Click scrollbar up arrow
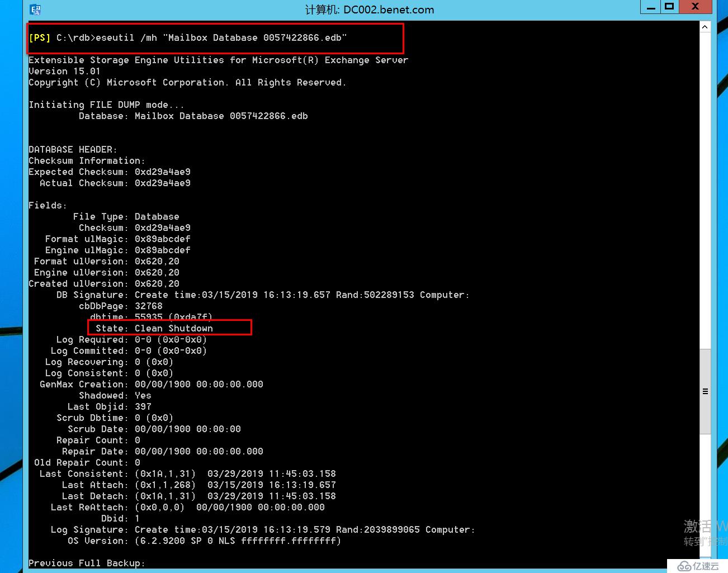This screenshot has height=573, width=728. (705, 27)
